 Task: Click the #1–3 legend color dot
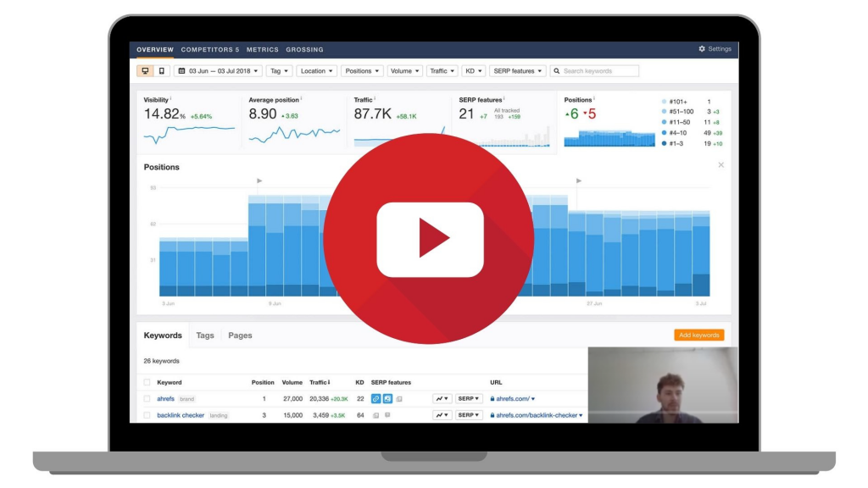pyautogui.click(x=665, y=143)
